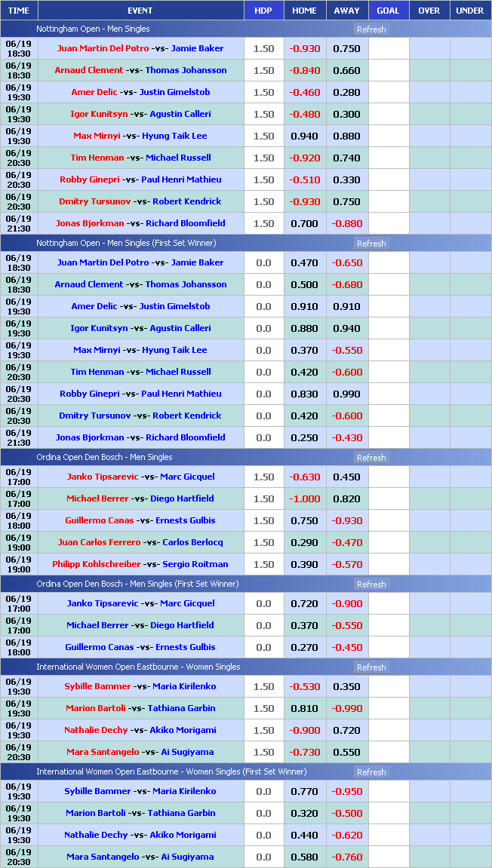This screenshot has height=868, width=492.
Task: Refresh the Eastbourne Women Singles section
Action: click(371, 667)
